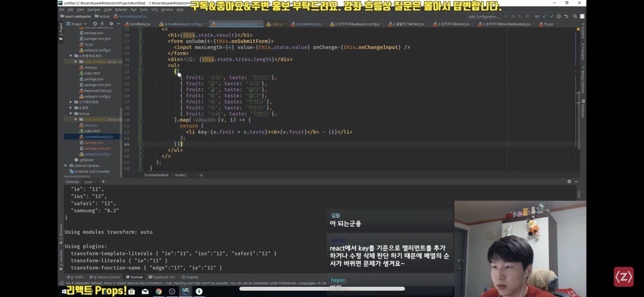This screenshot has width=644, height=297.
Task: Toggle the Z: Structure tool window button
Action: [61, 233]
